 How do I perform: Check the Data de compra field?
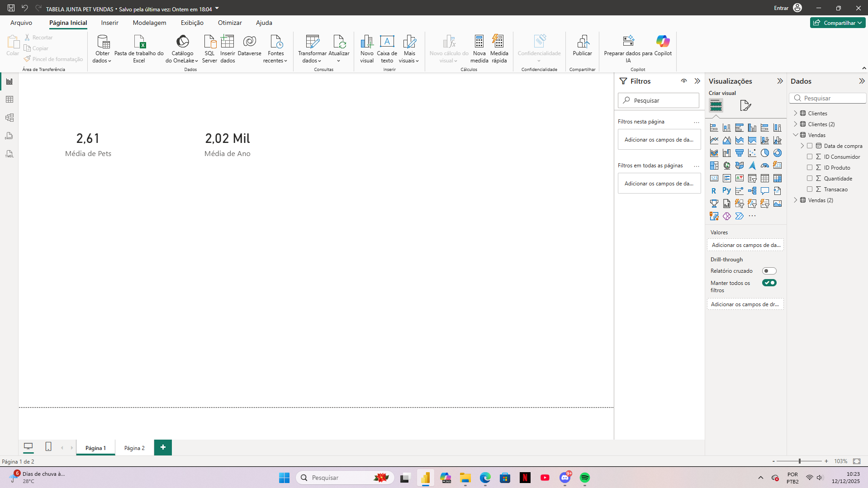tap(810, 146)
